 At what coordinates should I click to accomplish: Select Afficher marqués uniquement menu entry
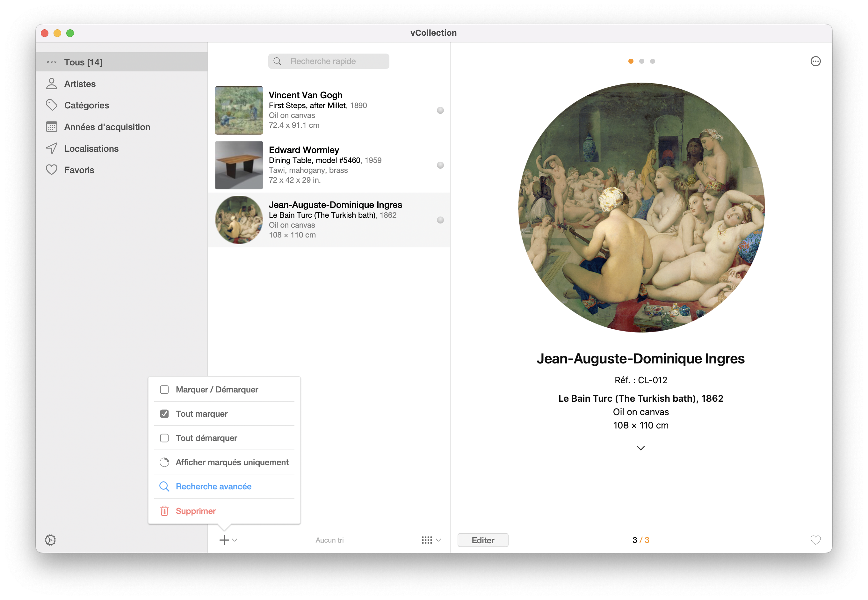click(x=224, y=462)
